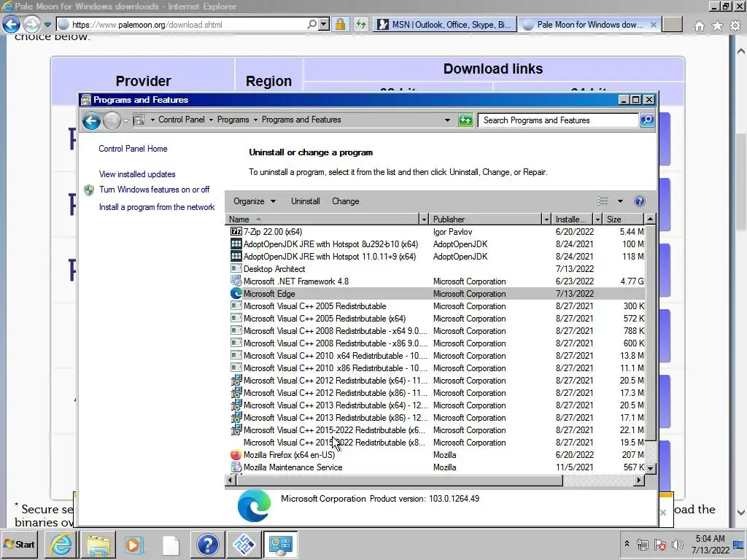Click the Internet Explorer forward button

click(x=31, y=25)
